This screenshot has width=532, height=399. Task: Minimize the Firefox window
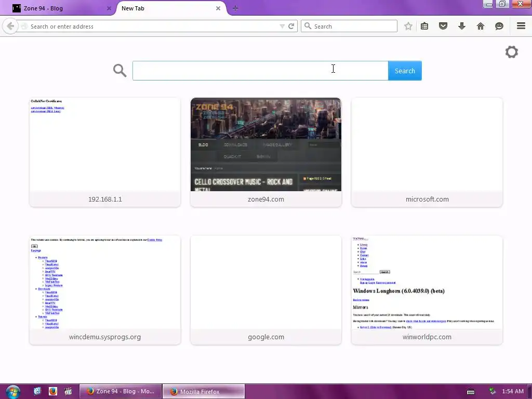pos(488,4)
